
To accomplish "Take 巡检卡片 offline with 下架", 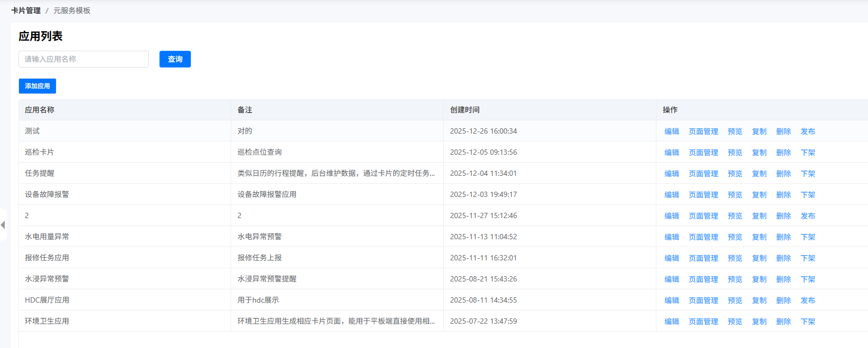I will [x=807, y=153].
